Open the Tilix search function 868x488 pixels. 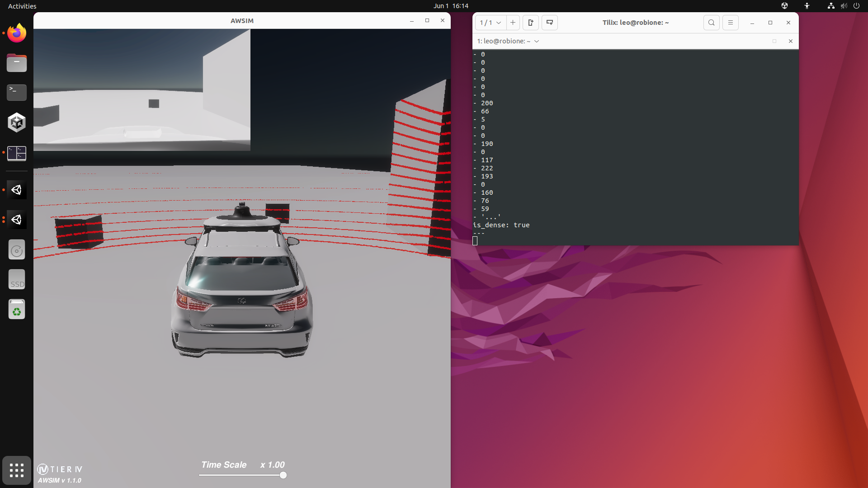point(711,23)
